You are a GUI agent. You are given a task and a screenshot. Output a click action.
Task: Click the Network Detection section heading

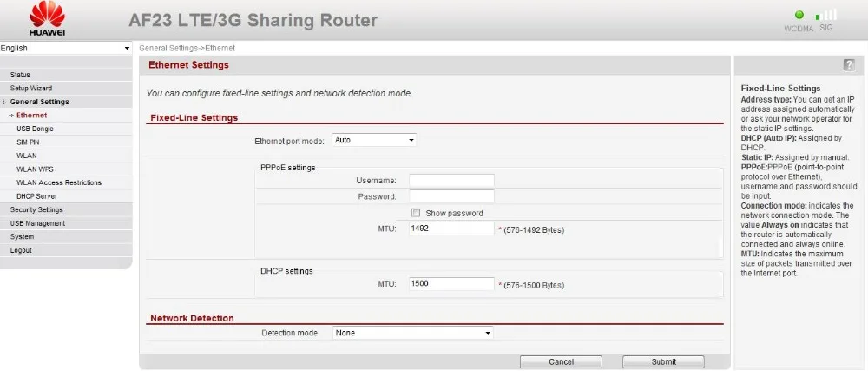tap(192, 318)
